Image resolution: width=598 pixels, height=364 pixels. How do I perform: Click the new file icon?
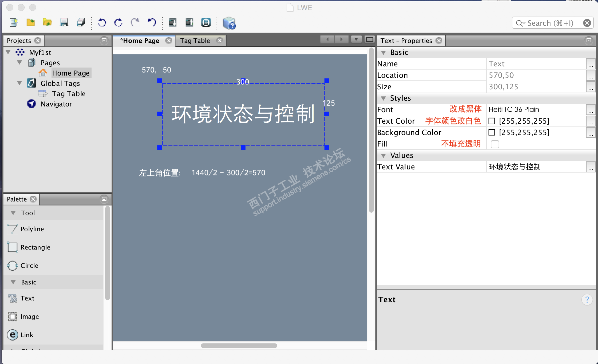click(x=13, y=23)
